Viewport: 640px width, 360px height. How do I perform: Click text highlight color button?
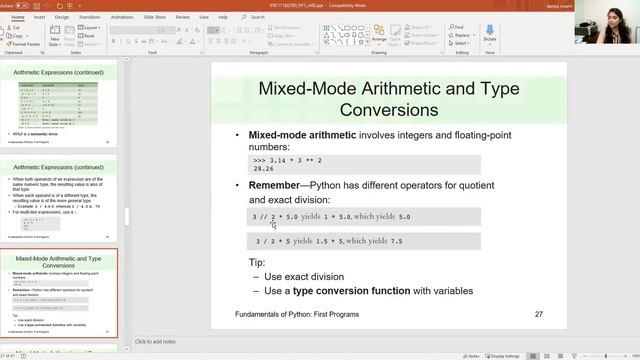(180, 41)
